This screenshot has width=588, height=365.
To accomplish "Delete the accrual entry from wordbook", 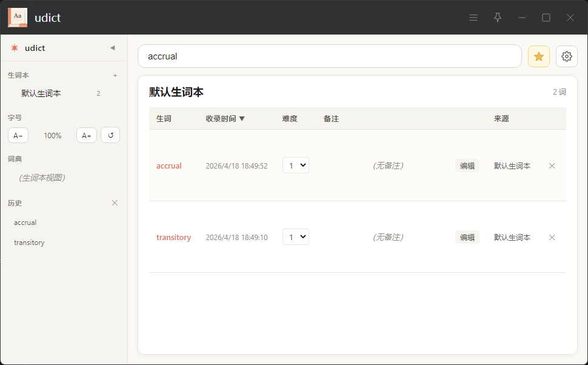I will tap(552, 166).
